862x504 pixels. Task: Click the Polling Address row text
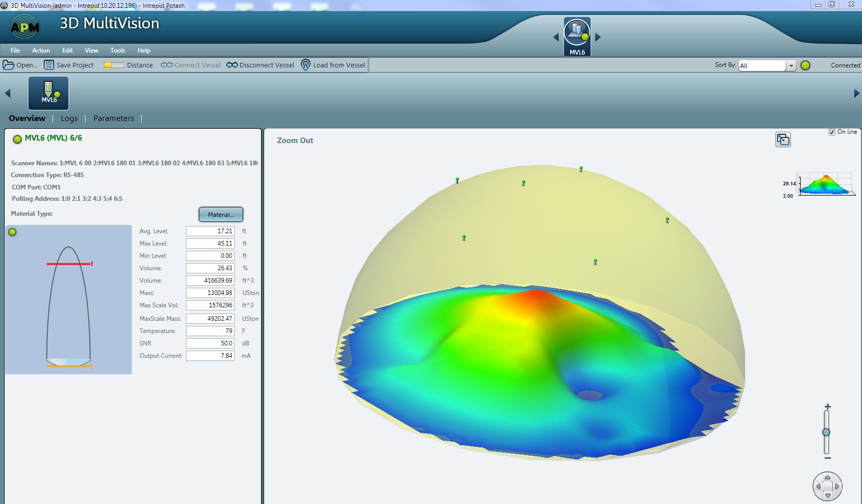(67, 199)
